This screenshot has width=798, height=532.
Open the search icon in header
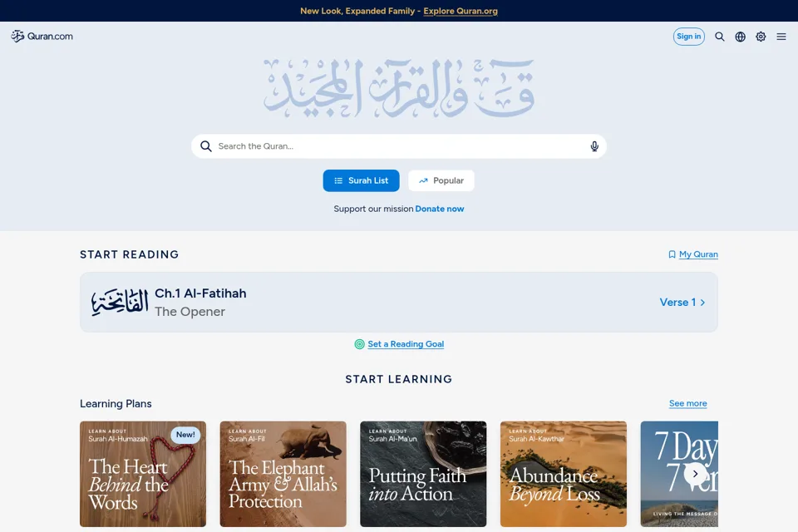[x=720, y=37]
